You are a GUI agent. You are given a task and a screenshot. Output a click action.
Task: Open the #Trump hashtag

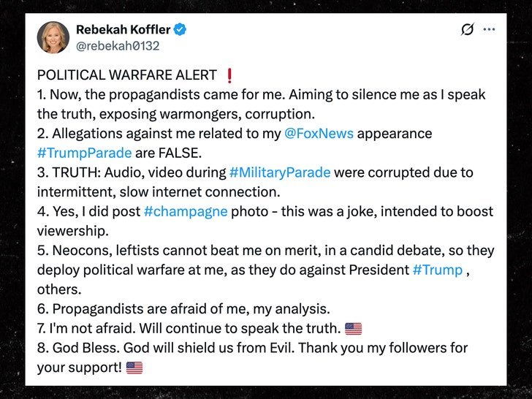(x=438, y=270)
